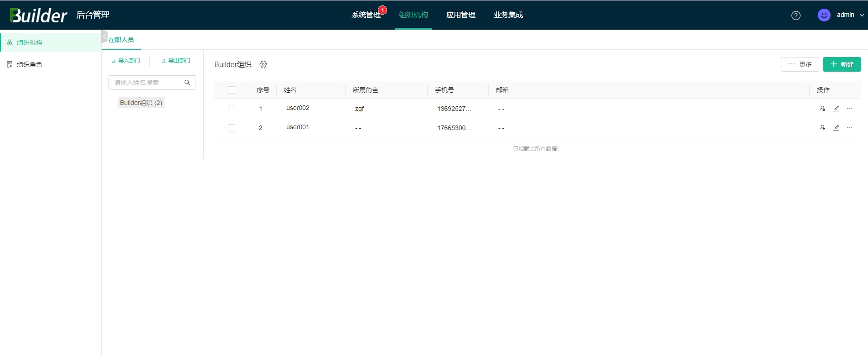Open the help question mark icon

(796, 16)
